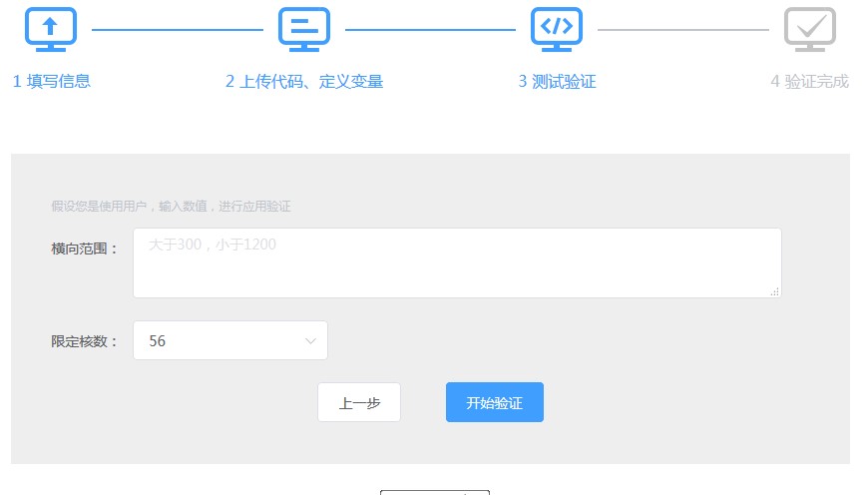
Task: Go to the 填写信息 step label
Action: click(x=52, y=82)
